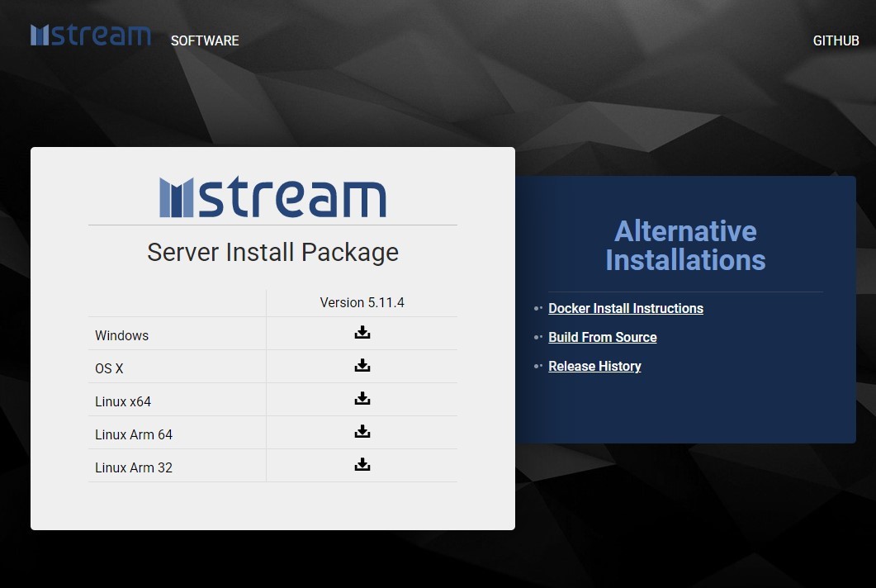The image size is (876, 588).
Task: Click the large mStream logo in the card
Action: [272, 197]
